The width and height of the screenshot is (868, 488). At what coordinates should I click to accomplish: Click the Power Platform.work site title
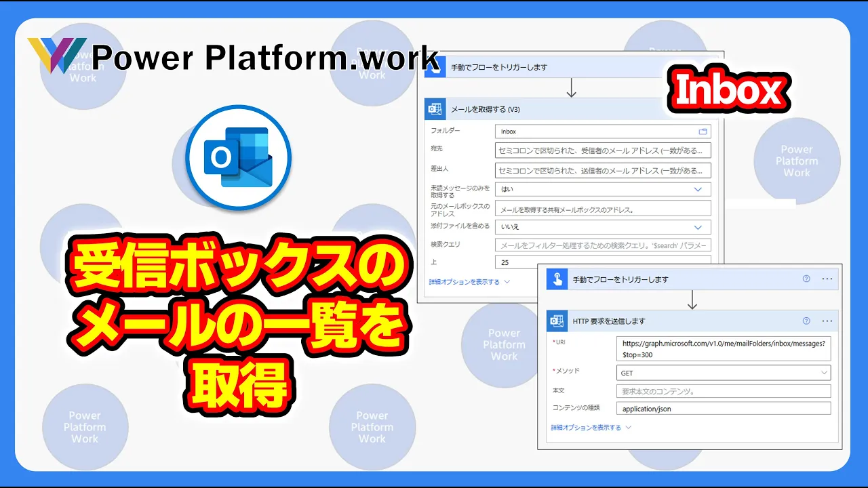tap(265, 58)
